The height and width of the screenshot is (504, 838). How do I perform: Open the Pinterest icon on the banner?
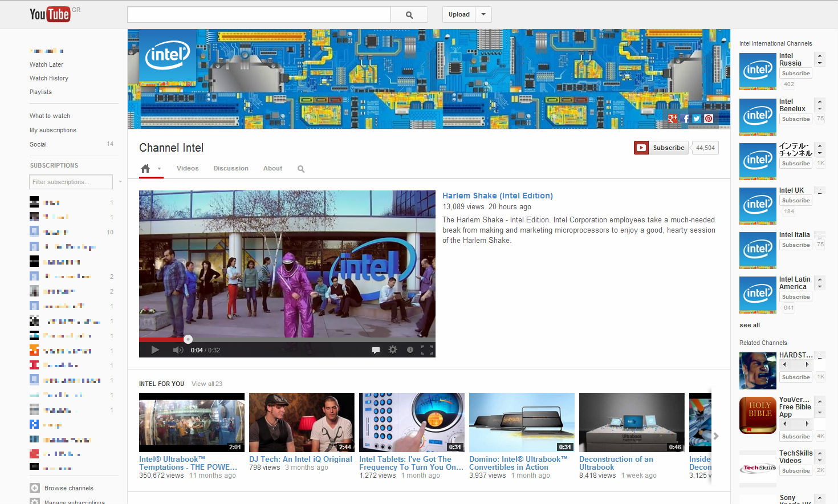[709, 119]
